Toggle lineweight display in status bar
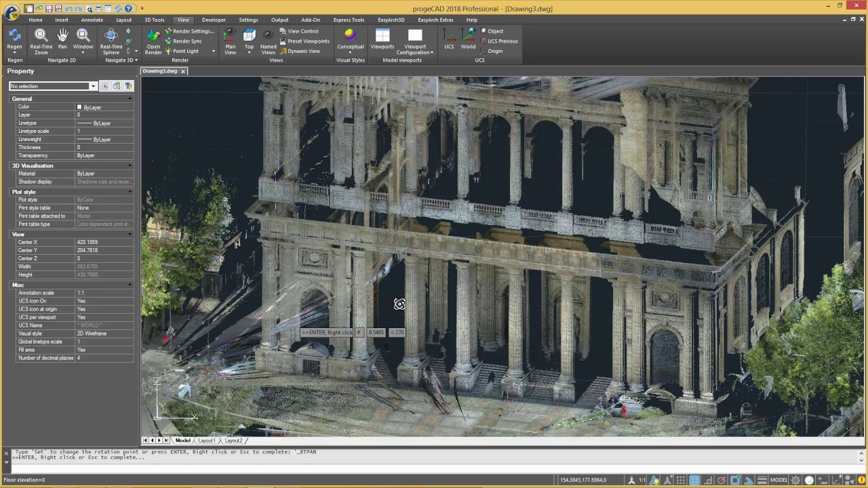The image size is (868, 488). pyautogui.click(x=762, y=480)
